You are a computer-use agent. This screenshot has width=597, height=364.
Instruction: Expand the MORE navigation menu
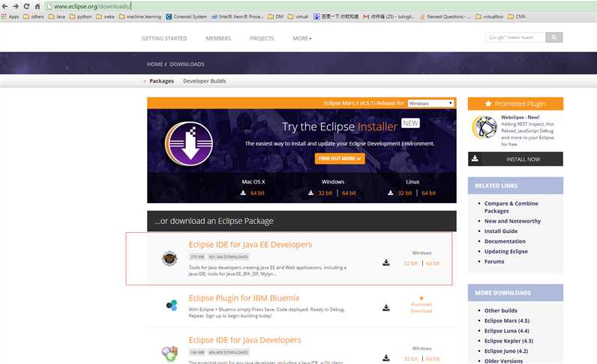[302, 38]
